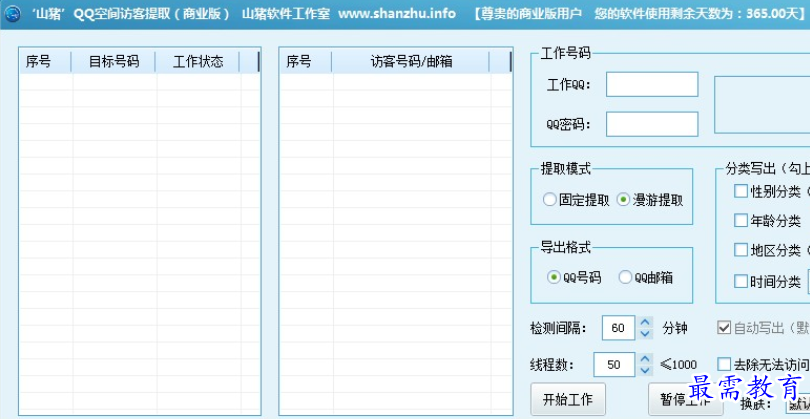810x419 pixels.
Task: Enable the 性别分类 checkbox
Action: [x=741, y=191]
